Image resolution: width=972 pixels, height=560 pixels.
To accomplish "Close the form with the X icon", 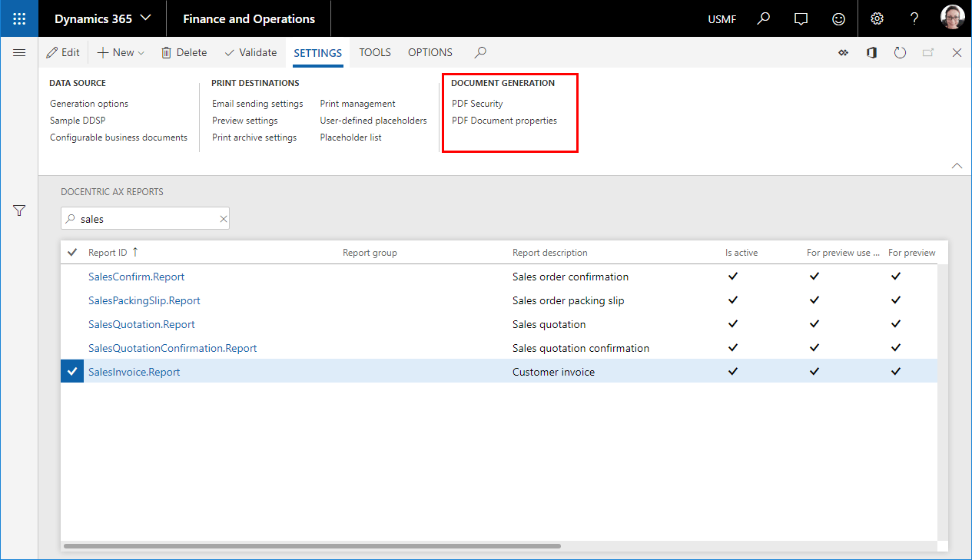I will 957,52.
